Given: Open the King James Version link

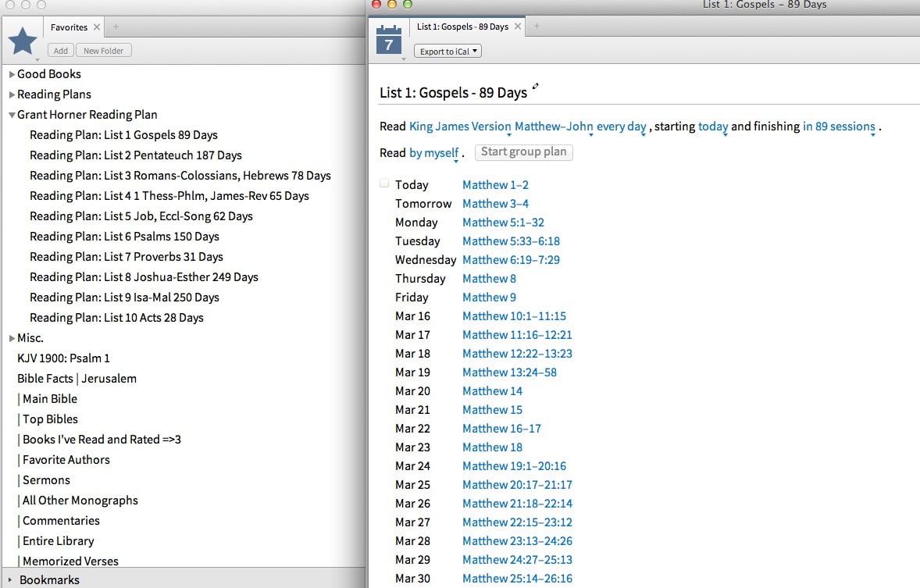Looking at the screenshot, I should 460,126.
